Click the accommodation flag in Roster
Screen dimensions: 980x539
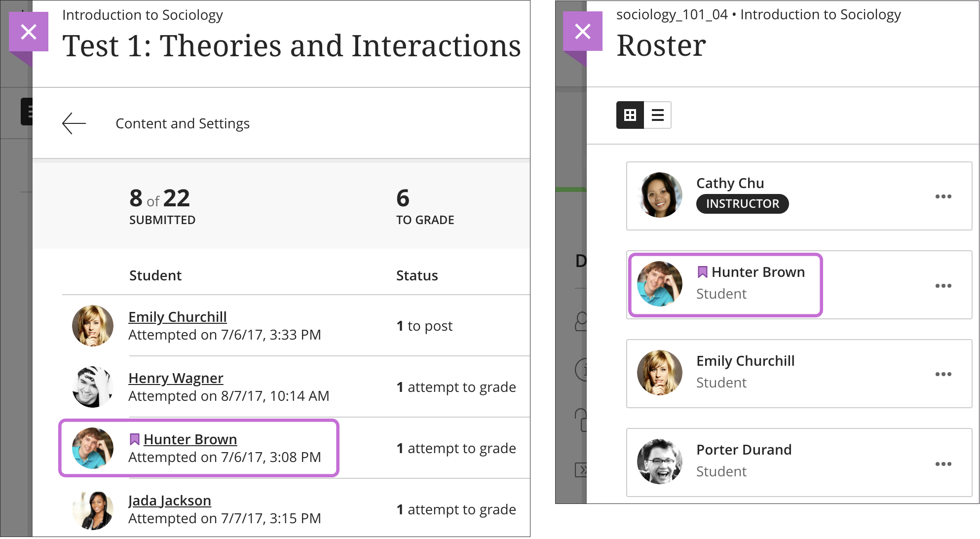[702, 272]
